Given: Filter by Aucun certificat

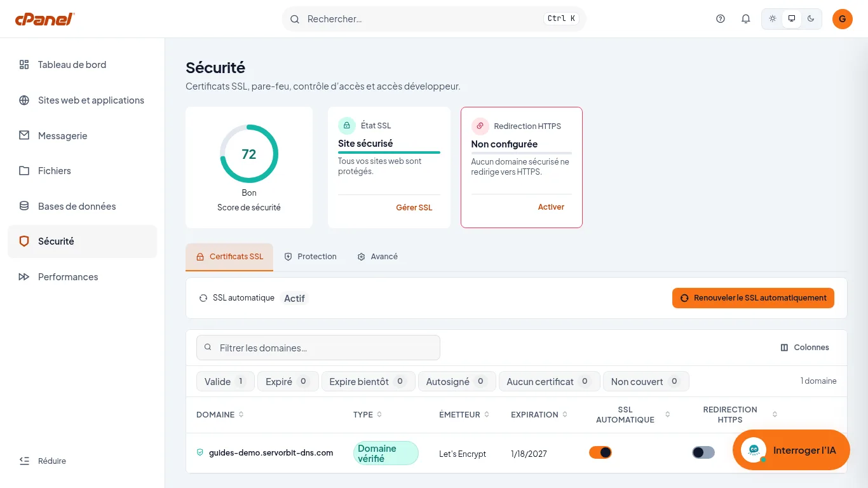Looking at the screenshot, I should (x=550, y=381).
